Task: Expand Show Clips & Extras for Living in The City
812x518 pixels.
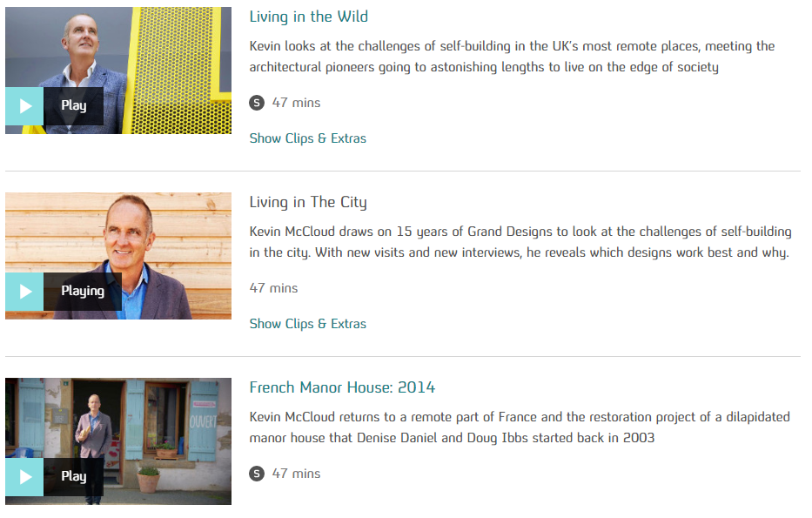Action: pos(307,324)
